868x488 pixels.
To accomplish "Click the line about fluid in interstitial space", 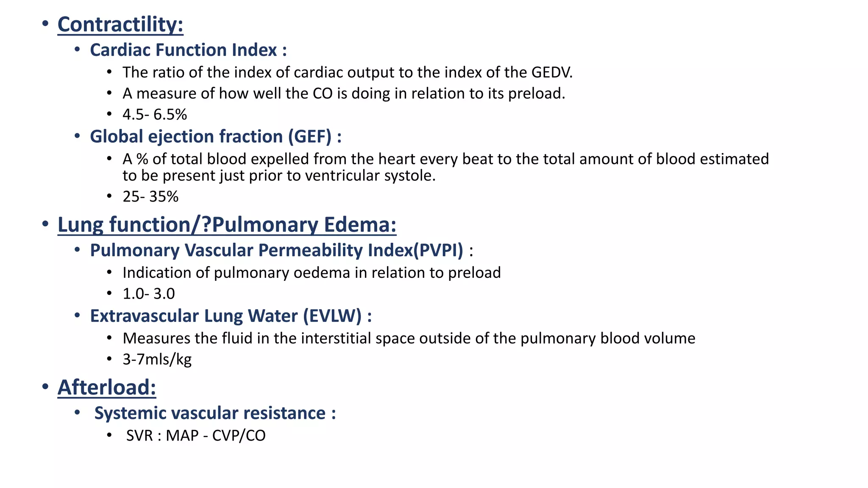I will click(x=409, y=338).
